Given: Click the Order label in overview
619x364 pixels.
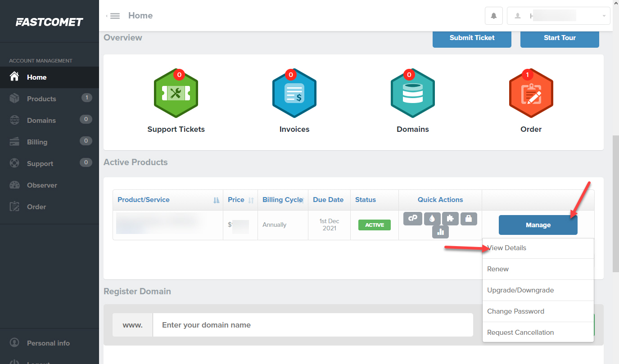Looking at the screenshot, I should click(531, 129).
